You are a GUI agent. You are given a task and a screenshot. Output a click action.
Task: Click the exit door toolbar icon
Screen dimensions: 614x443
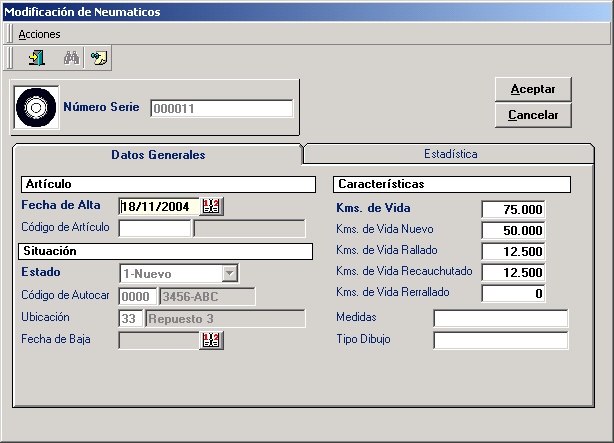[37, 58]
